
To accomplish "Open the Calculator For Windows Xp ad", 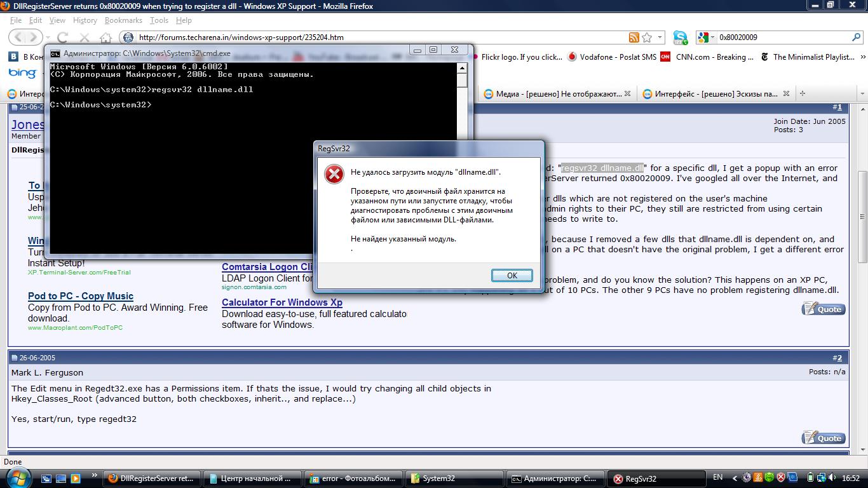I will pyautogui.click(x=282, y=302).
